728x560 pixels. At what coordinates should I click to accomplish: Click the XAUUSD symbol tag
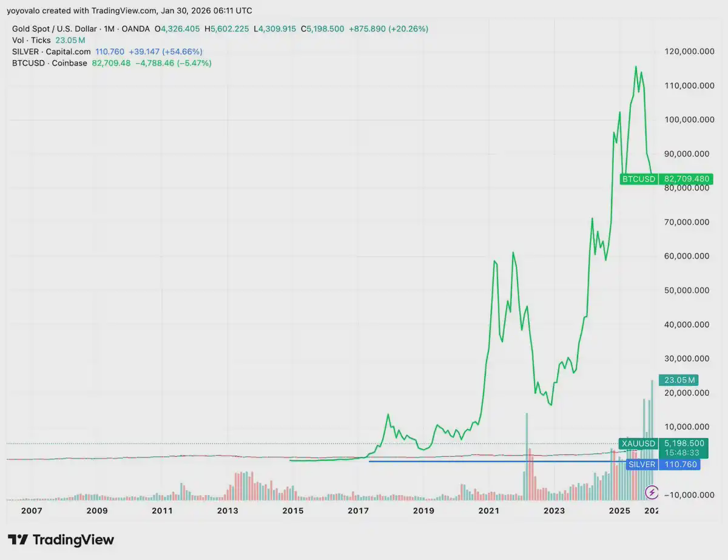[638, 444]
